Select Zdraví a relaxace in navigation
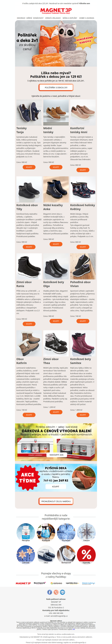The width and height of the screenshot is (112, 644). coord(53,18)
